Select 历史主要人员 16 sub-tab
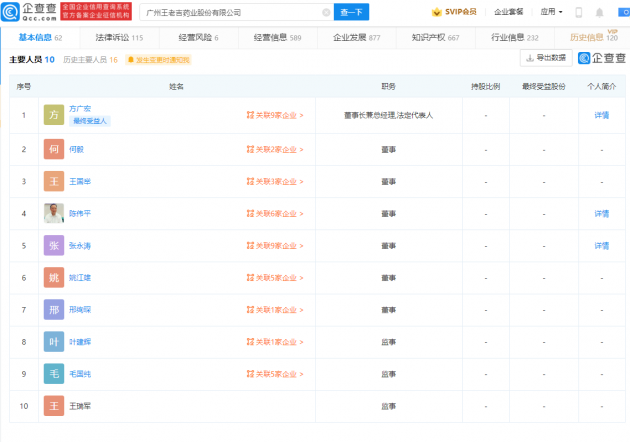Image resolution: width=630 pixels, height=442 pixels. [x=90, y=59]
